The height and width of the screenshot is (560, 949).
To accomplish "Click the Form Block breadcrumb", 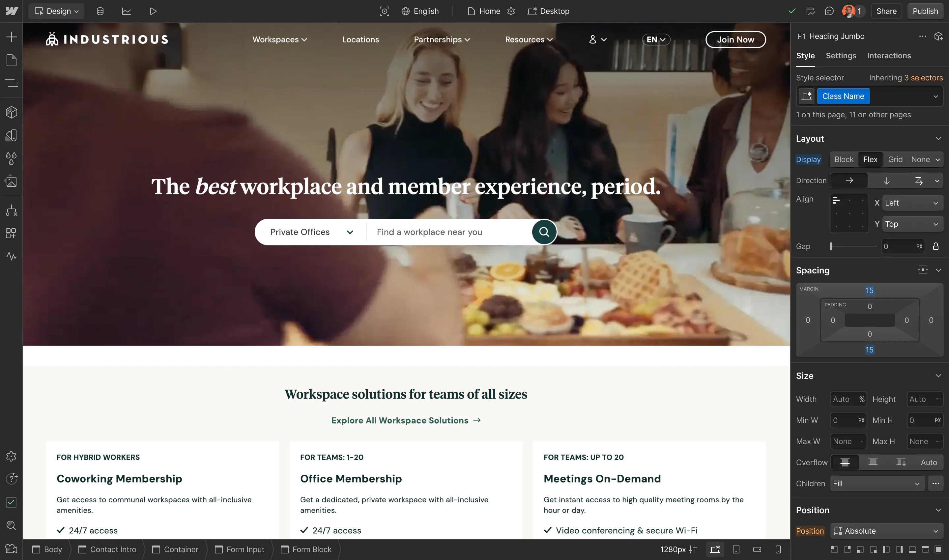I will pyautogui.click(x=306, y=549).
